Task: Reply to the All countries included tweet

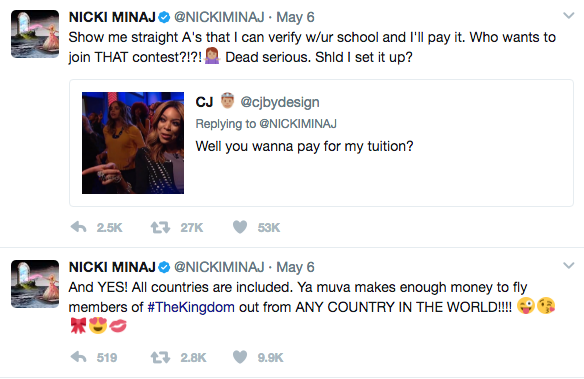Action: point(79,357)
